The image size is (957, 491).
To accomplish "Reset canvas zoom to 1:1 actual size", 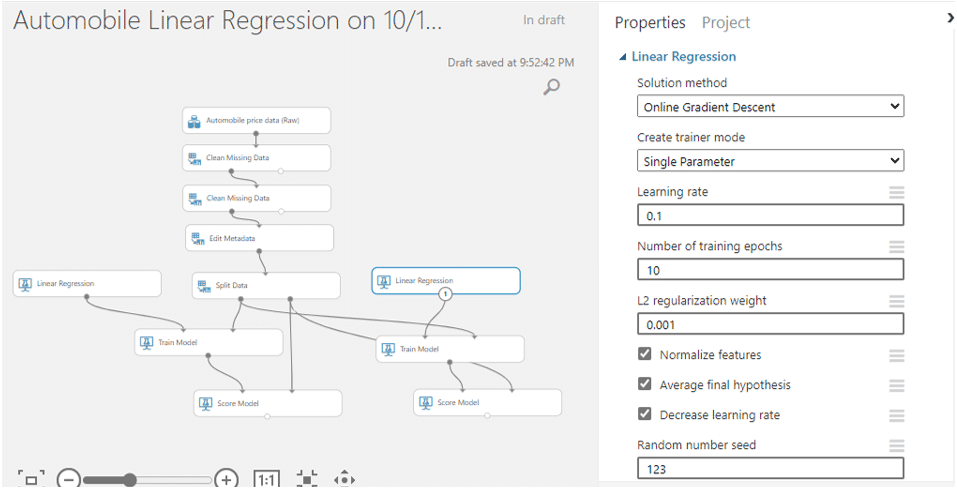I will (x=267, y=479).
